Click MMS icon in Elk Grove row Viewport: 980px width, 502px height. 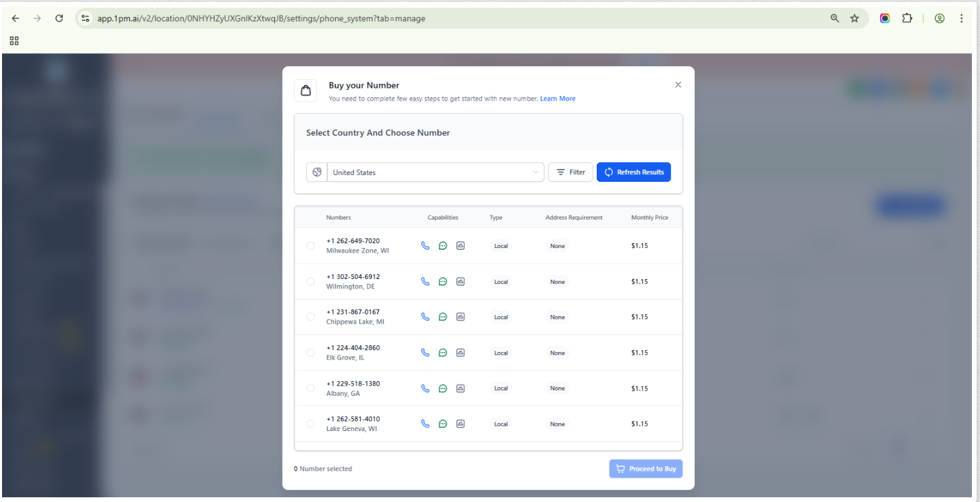point(460,353)
